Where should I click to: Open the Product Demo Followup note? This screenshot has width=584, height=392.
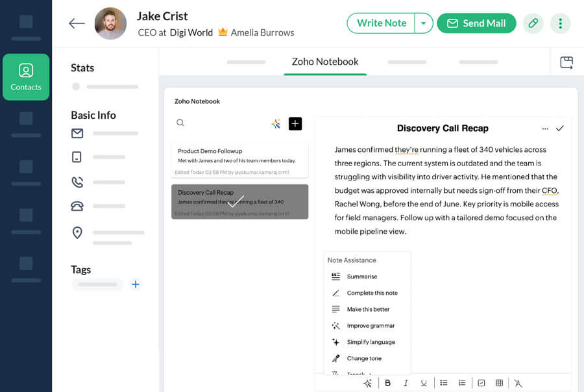(240, 160)
